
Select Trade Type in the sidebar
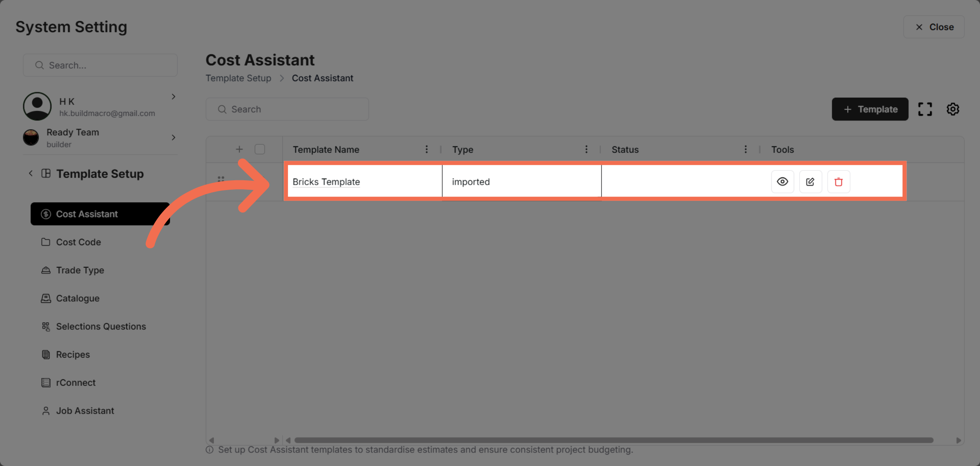tap(80, 270)
